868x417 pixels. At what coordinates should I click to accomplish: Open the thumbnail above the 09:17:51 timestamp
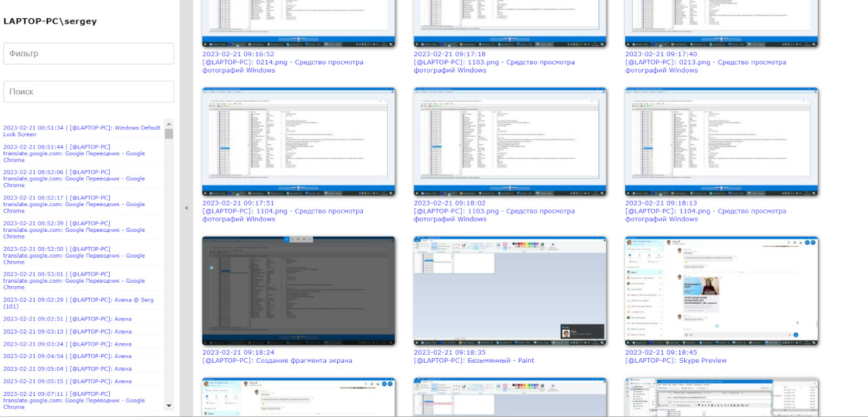point(298,141)
